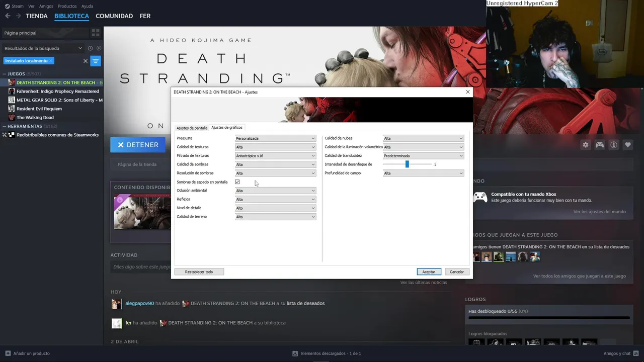Image resolution: width=644 pixels, height=362 pixels.
Task: Click the plus icon beside Añadir un producto
Action: click(8, 353)
